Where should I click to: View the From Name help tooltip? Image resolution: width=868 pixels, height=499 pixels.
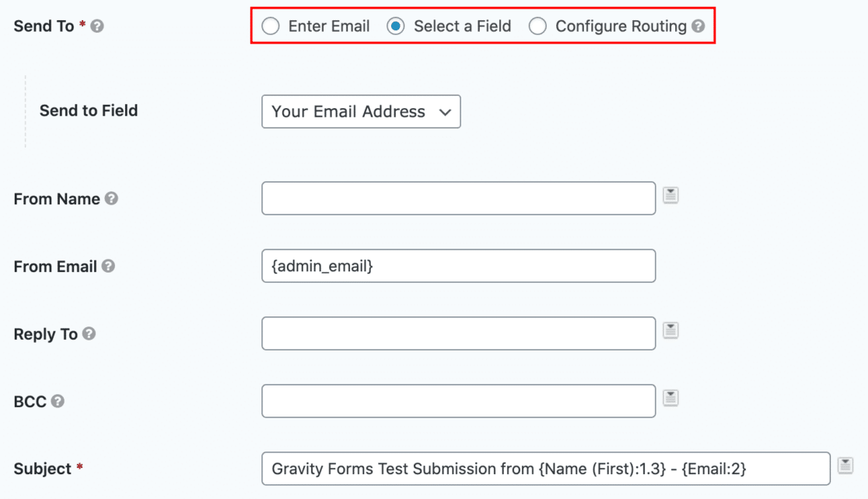point(113,198)
